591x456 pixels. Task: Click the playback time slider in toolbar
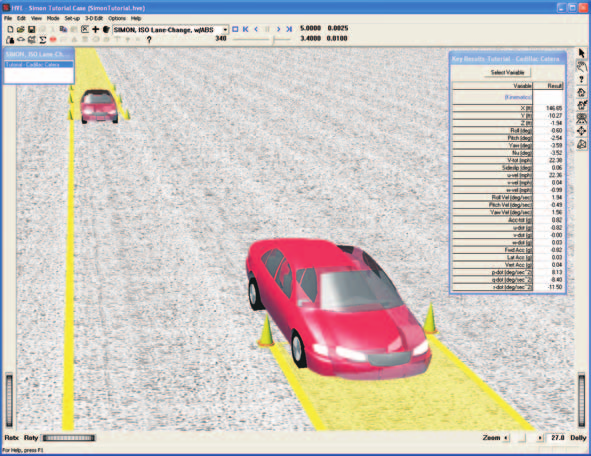[x=262, y=39]
